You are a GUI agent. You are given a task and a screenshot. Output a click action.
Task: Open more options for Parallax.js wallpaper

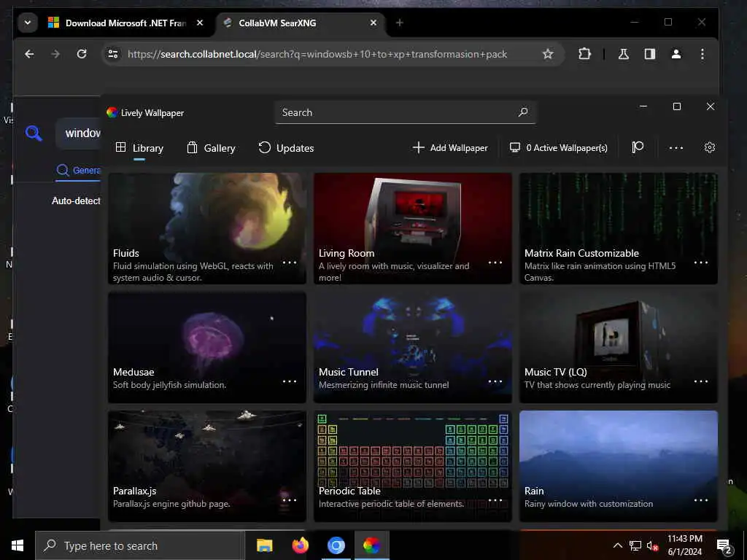click(x=290, y=500)
